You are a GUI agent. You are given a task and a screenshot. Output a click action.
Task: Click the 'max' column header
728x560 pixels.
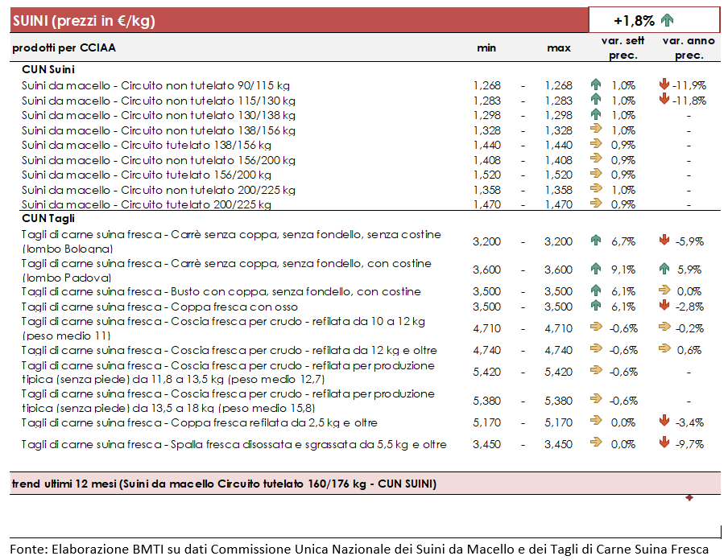559,47
